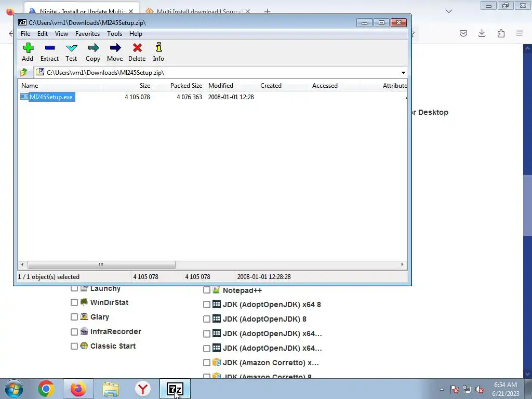Open the Tools menu in 7-Zip
The image size is (532, 399).
114,34
